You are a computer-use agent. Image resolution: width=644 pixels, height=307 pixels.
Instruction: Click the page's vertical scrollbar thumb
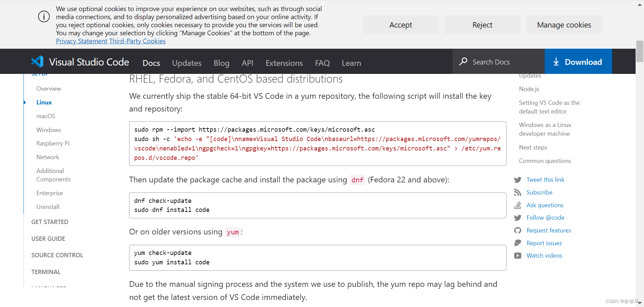[x=640, y=51]
